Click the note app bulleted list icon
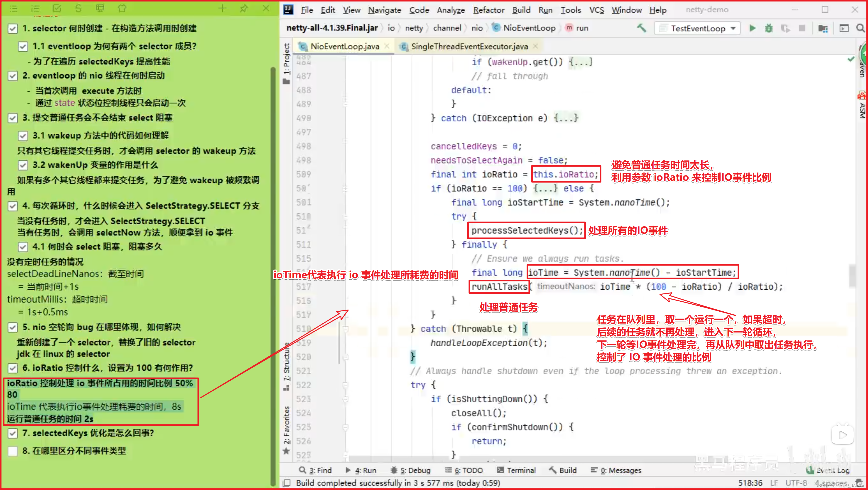This screenshot has width=868, height=490. [13, 9]
